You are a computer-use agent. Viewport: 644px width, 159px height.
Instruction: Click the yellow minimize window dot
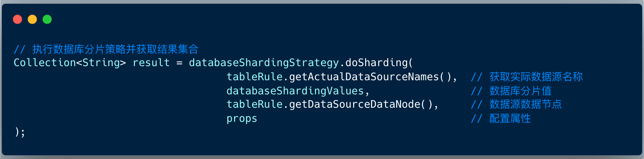pyautogui.click(x=32, y=19)
